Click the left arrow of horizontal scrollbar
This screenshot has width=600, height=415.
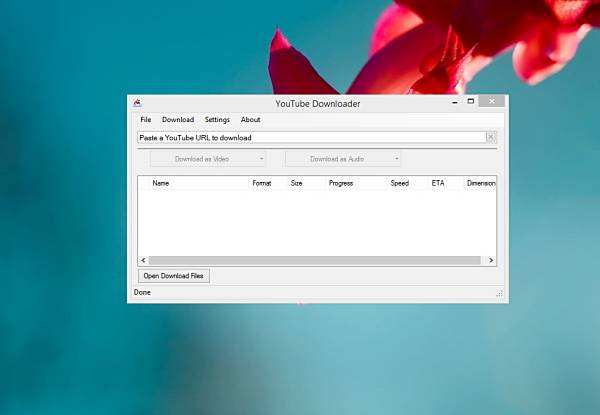tap(143, 260)
